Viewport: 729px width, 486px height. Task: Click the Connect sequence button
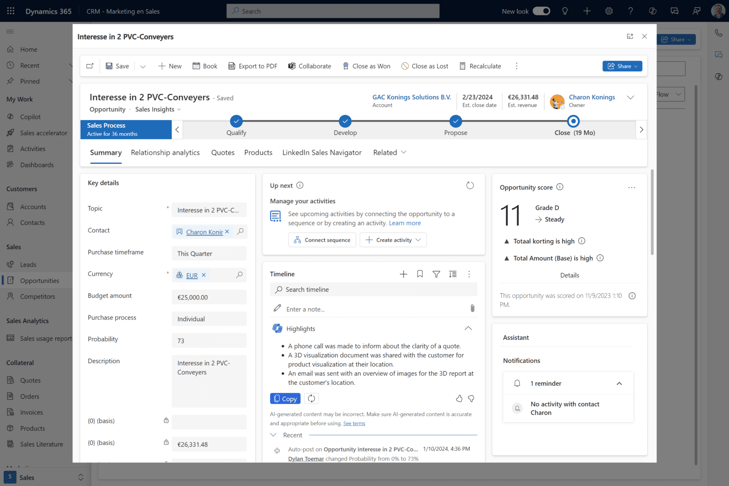point(322,240)
